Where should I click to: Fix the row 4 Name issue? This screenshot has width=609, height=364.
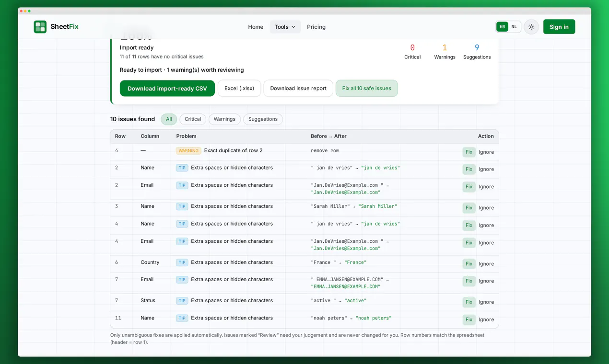pyautogui.click(x=469, y=225)
